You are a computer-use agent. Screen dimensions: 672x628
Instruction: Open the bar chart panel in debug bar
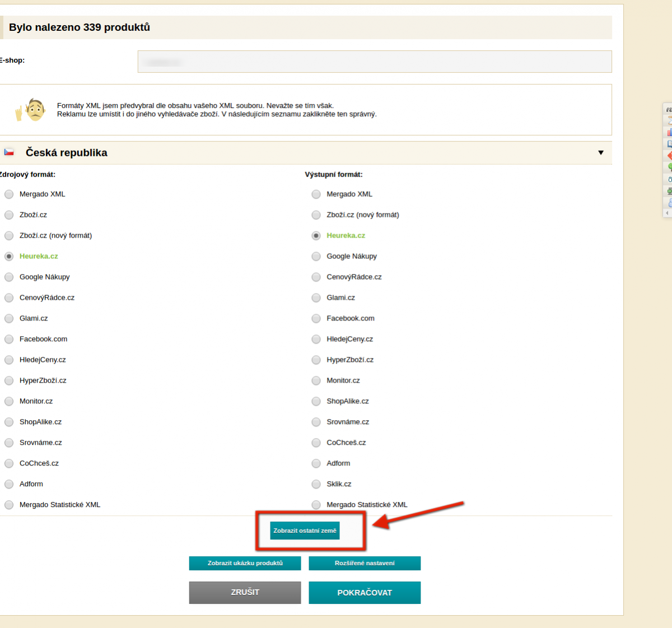669,133
